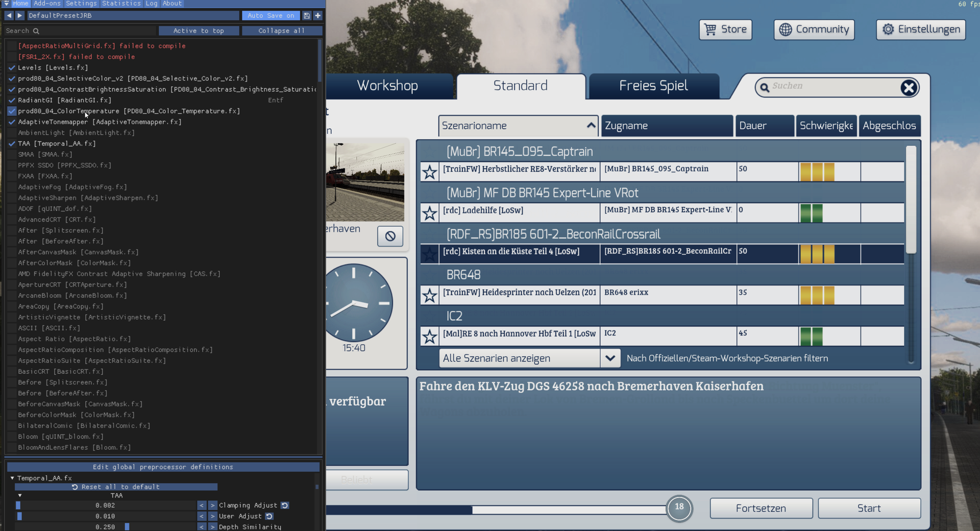Toggle prod80_04_ContrastBrightnessSaturation checkbox
980x531 pixels.
pos(12,89)
